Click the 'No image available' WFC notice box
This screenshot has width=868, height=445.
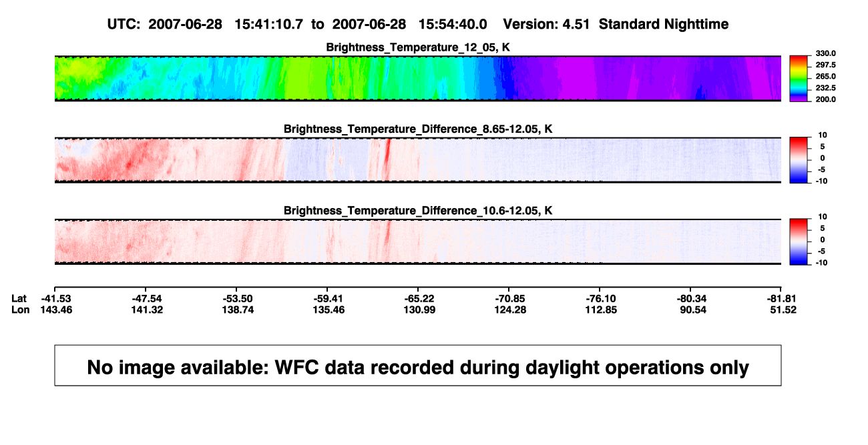pos(418,366)
